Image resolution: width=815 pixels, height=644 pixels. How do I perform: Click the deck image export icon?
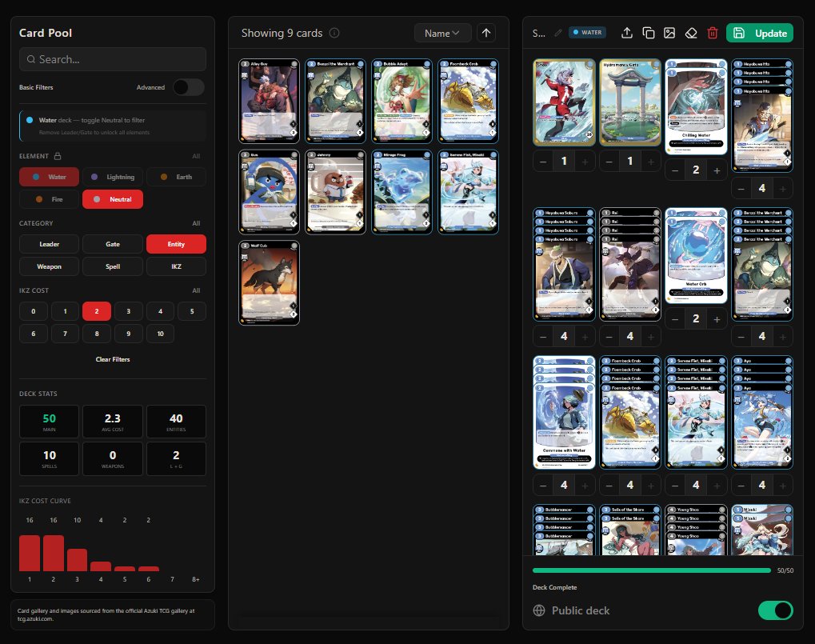(x=669, y=34)
